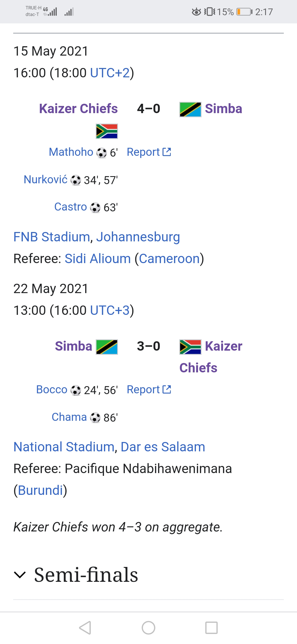Open referee Sidi Alioum's page
The height and width of the screenshot is (644, 297).
pyautogui.click(x=98, y=258)
